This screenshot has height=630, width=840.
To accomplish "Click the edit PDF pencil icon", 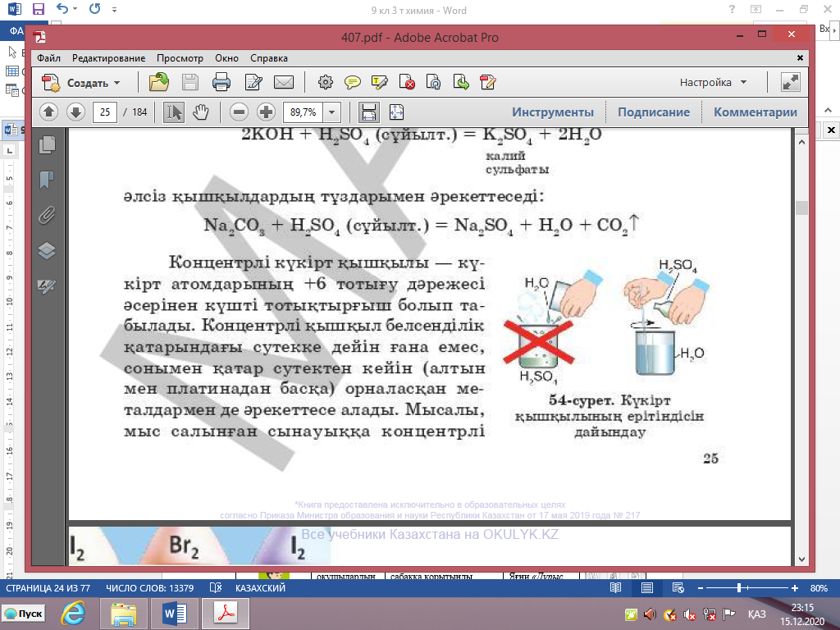I will [x=488, y=83].
